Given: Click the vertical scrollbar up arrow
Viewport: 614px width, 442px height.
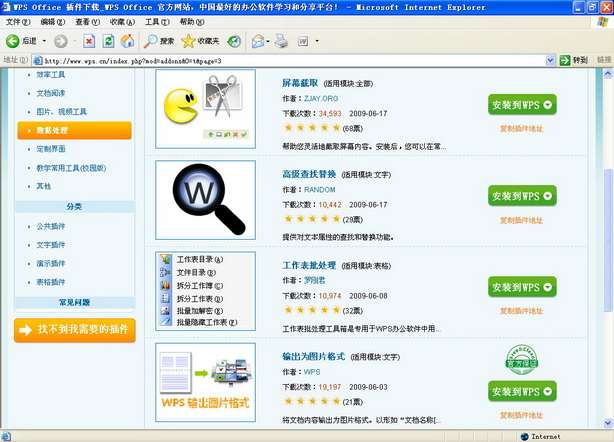Looking at the screenshot, I should 608,74.
